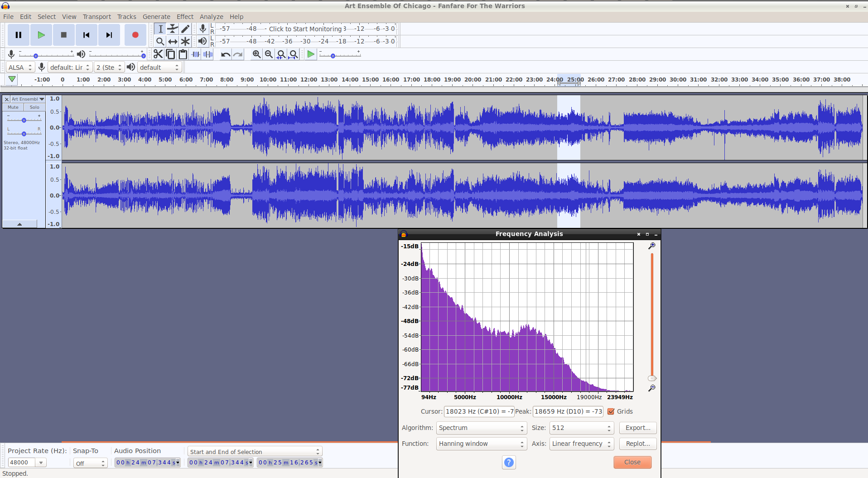Close the Frequency Analysis dialog

(x=632, y=462)
